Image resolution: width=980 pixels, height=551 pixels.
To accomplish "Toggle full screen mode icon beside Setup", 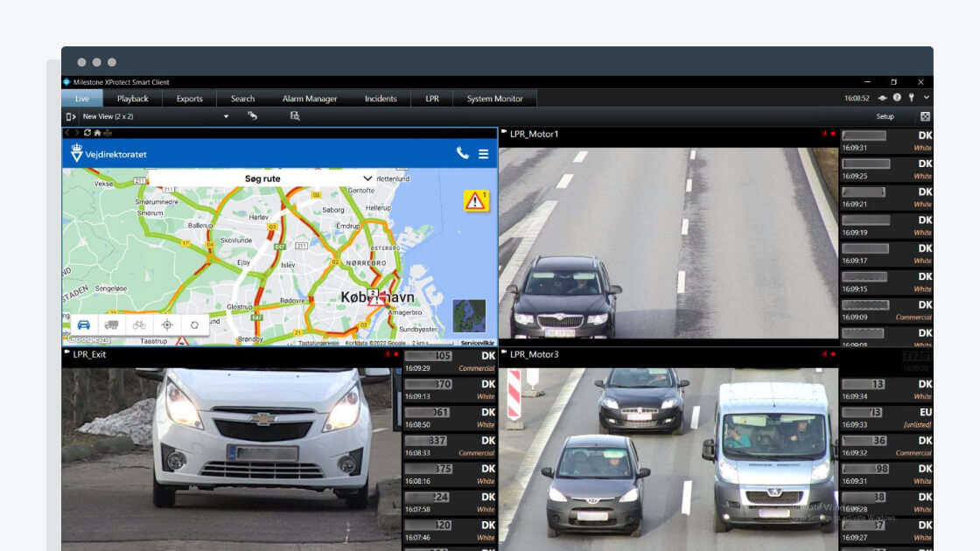I will pos(925,116).
